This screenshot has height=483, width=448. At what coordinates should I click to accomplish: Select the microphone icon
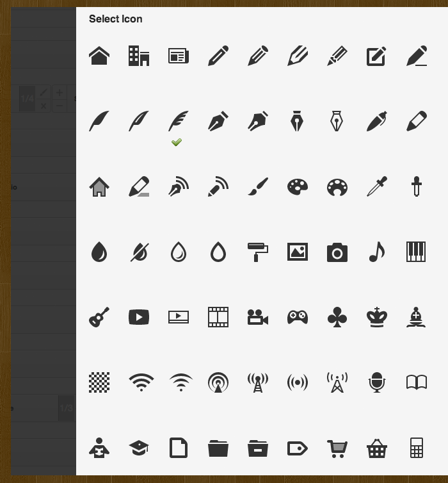pyautogui.click(x=377, y=382)
